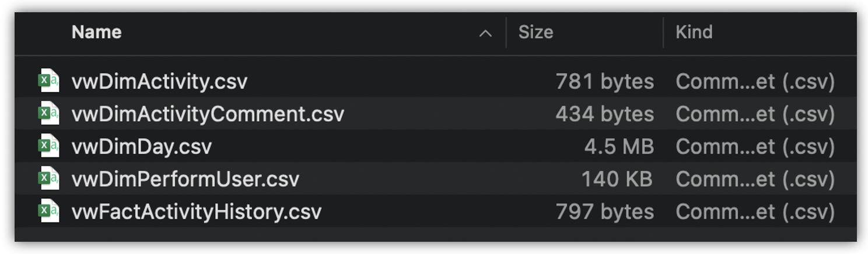868x254 pixels.
Task: Click the vwDimPerformUser.csv file icon
Action: [x=48, y=179]
